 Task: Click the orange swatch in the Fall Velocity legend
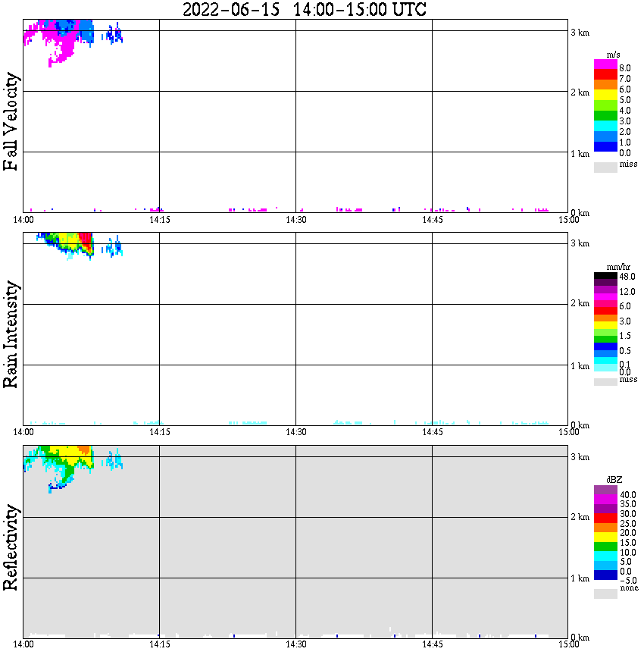[605, 85]
